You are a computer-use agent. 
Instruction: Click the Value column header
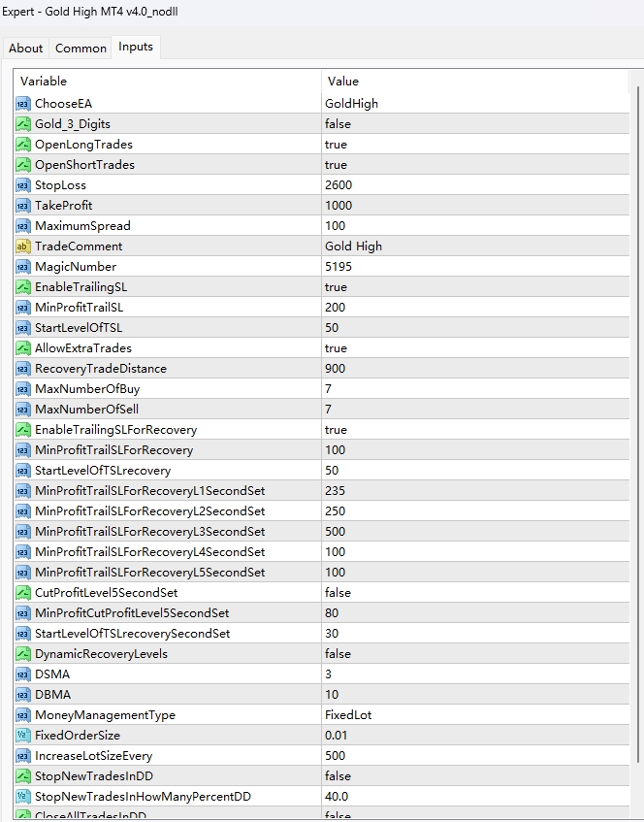(475, 82)
